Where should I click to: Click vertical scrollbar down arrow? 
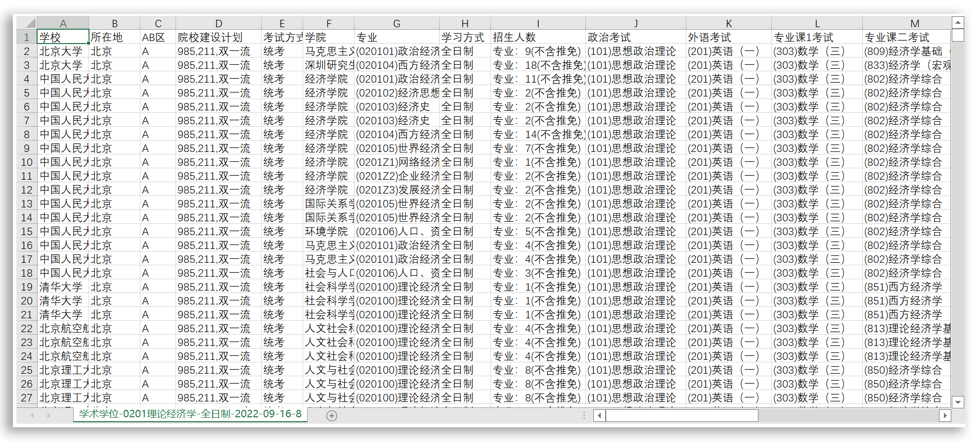958,402
